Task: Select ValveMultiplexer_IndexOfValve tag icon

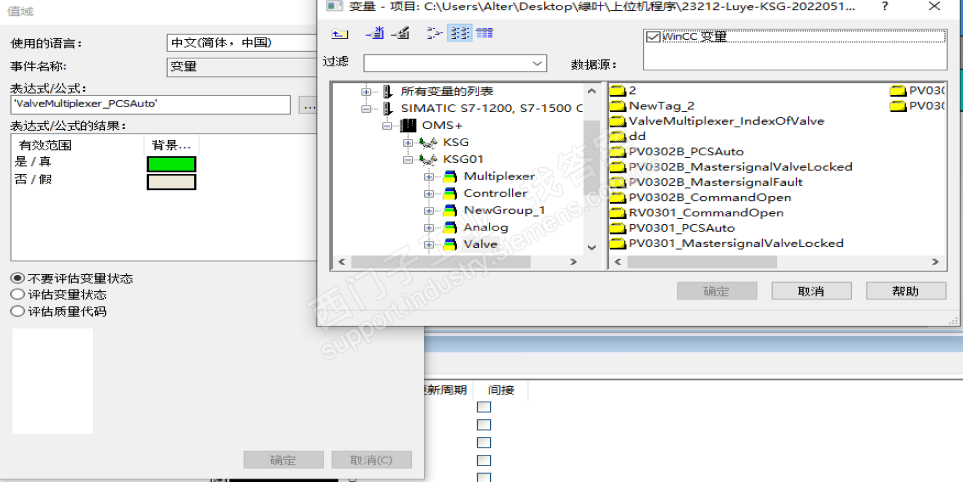Action: [x=618, y=121]
